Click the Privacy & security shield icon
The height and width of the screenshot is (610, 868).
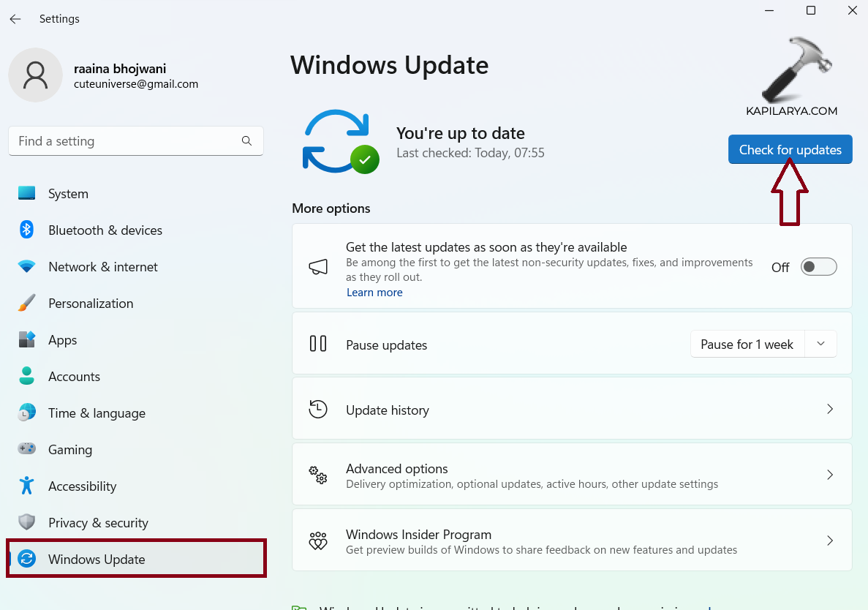[x=27, y=522]
